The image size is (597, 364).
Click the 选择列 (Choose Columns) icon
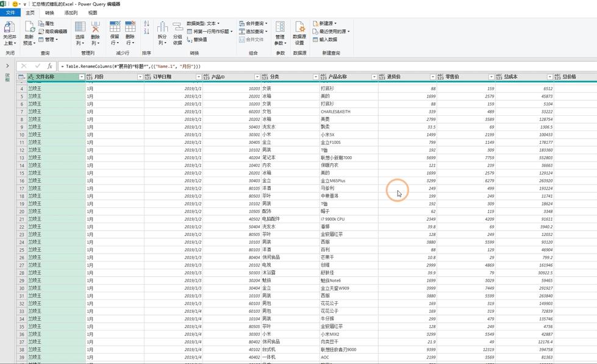click(80, 27)
